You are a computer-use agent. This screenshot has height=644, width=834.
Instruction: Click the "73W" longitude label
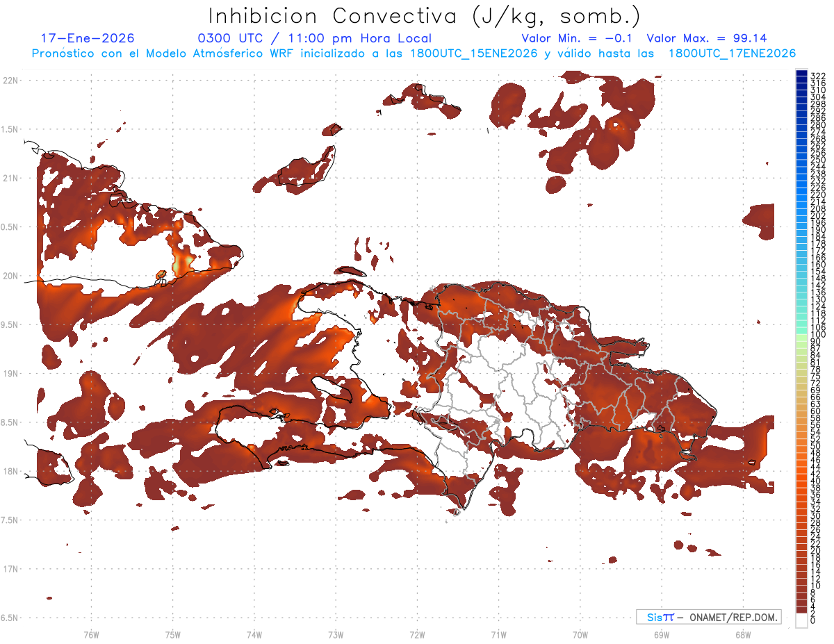pyautogui.click(x=336, y=634)
